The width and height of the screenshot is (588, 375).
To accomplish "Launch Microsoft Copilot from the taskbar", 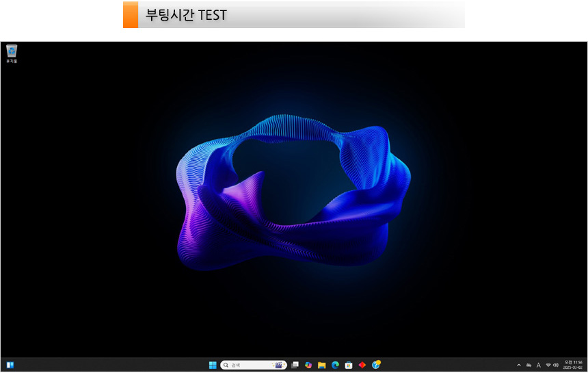I will coord(308,365).
